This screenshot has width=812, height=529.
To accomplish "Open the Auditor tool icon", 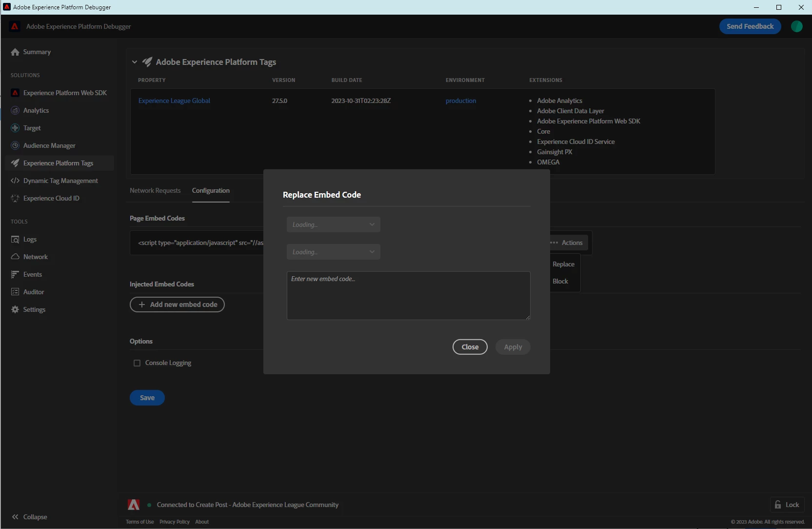I will point(15,292).
